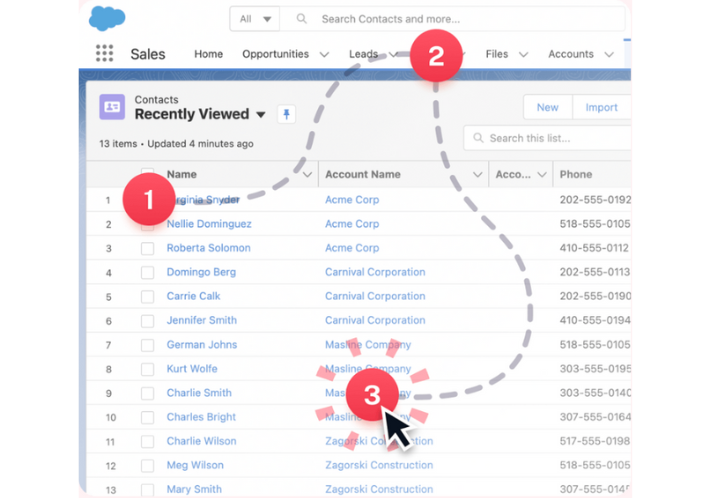Pin the Recently Viewed list view
The width and height of the screenshot is (711, 498).
point(286,114)
